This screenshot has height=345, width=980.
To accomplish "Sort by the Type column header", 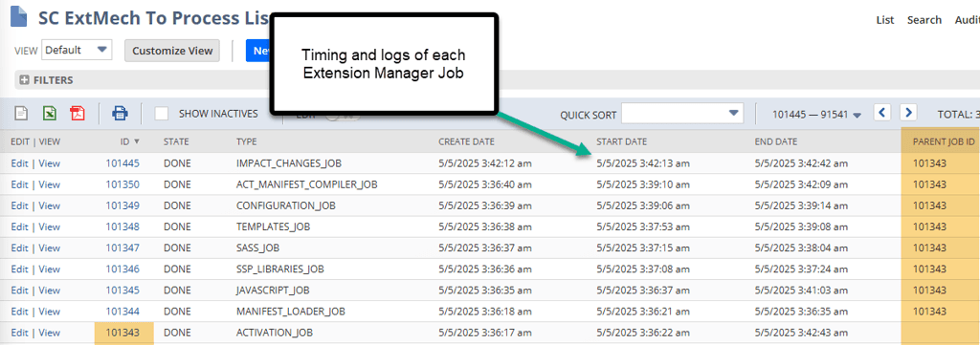I will tap(246, 141).
